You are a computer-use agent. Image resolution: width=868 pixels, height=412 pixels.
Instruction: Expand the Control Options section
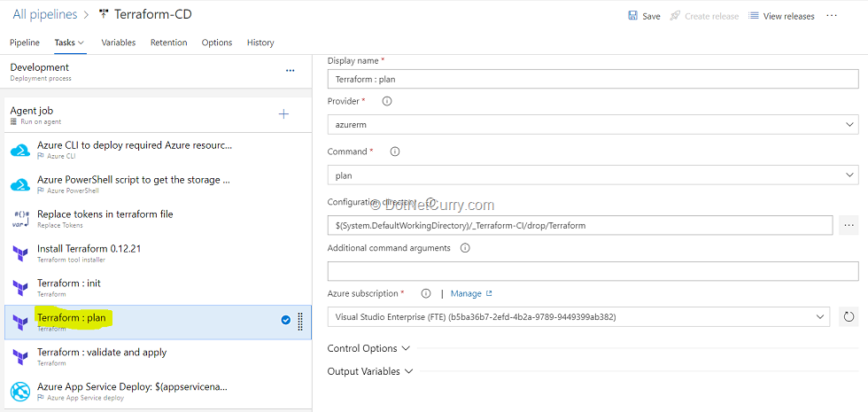[x=368, y=348]
